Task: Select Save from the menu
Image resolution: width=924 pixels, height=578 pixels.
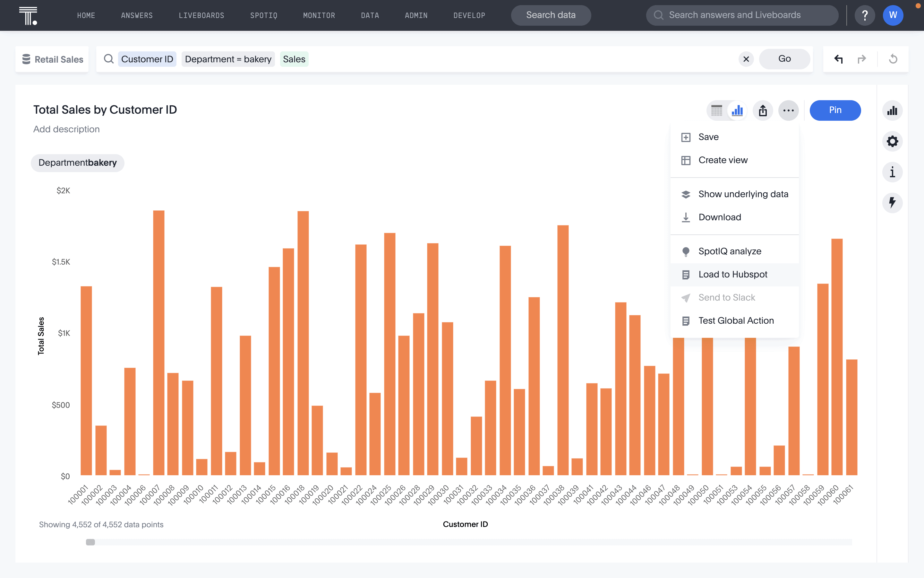Action: click(x=734, y=137)
